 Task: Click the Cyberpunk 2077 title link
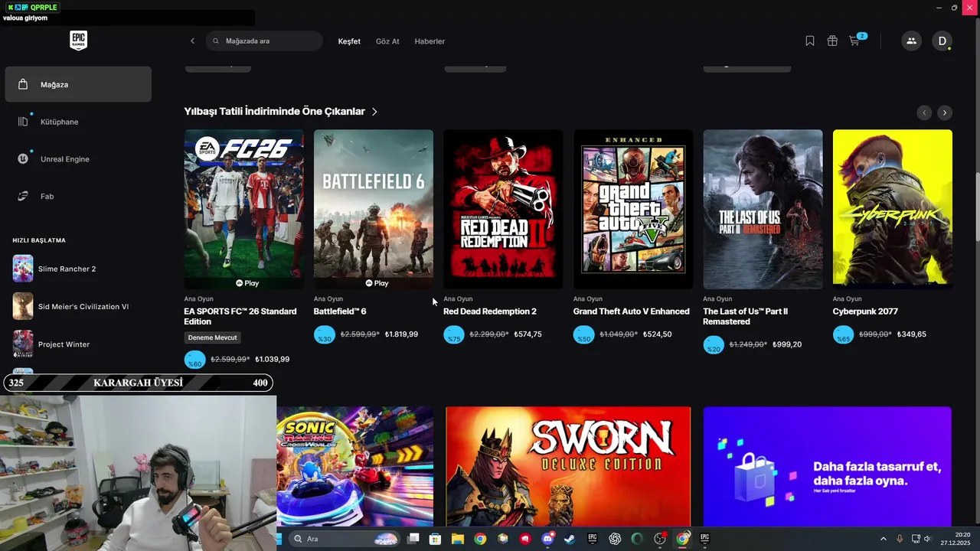pyautogui.click(x=865, y=311)
